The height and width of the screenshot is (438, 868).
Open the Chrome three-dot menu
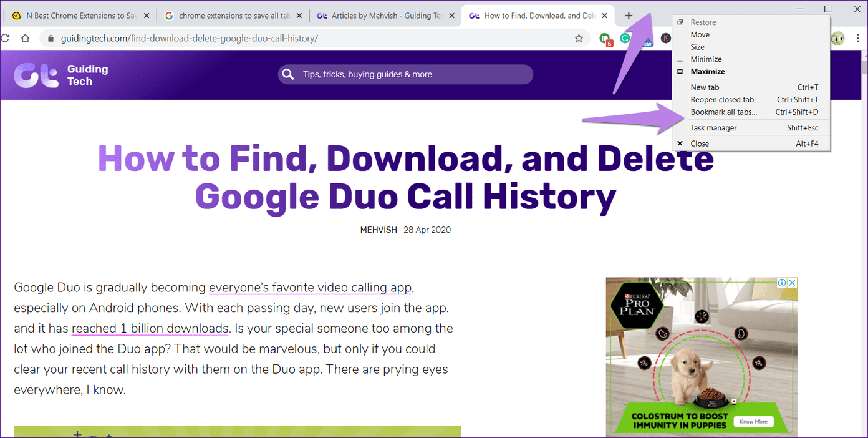pos(857,39)
